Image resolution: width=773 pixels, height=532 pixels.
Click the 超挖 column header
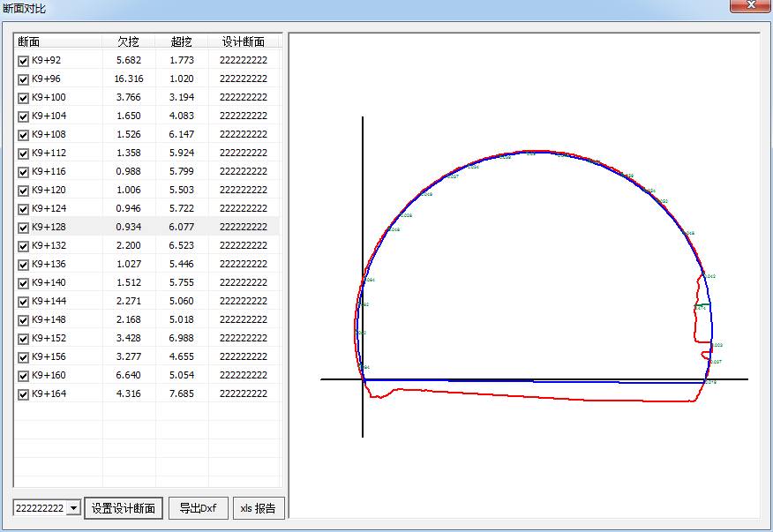[182, 41]
